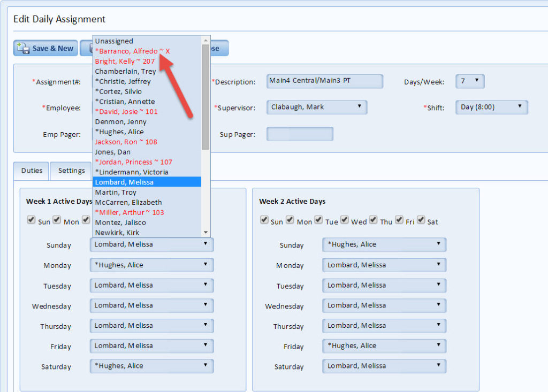Choose *Jordan, Princess ~ 107 entry
Image resolution: width=548 pixels, height=392 pixels.
tap(147, 162)
